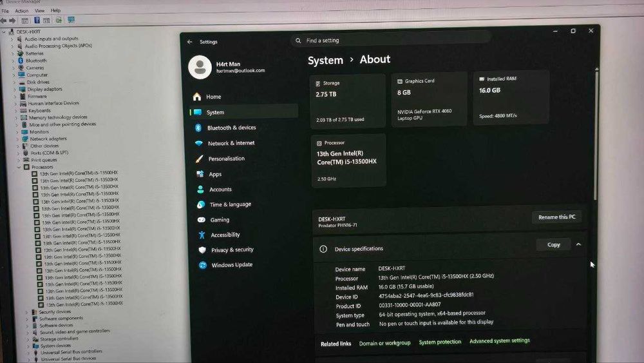
Task: Select Storage controllers in the device tree
Action: [59, 338]
